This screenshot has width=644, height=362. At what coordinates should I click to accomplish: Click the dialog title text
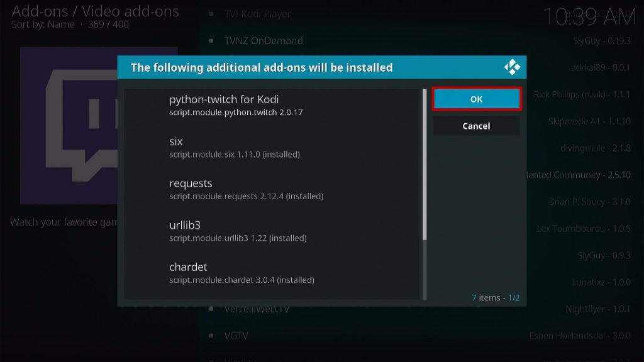(x=262, y=67)
